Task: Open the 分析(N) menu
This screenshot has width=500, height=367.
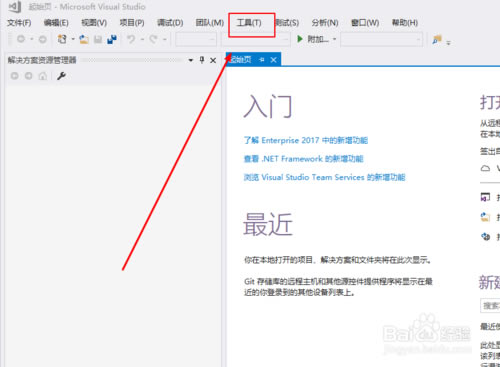Action: pos(325,23)
